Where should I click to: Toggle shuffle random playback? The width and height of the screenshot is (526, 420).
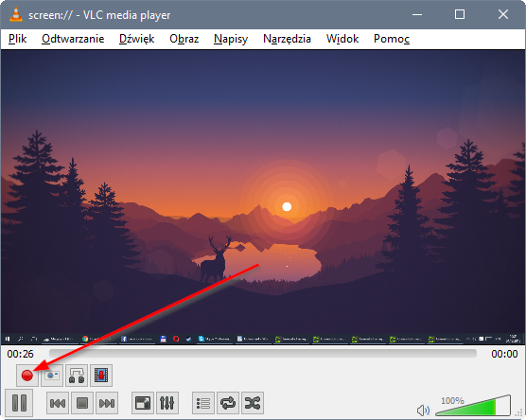[253, 403]
